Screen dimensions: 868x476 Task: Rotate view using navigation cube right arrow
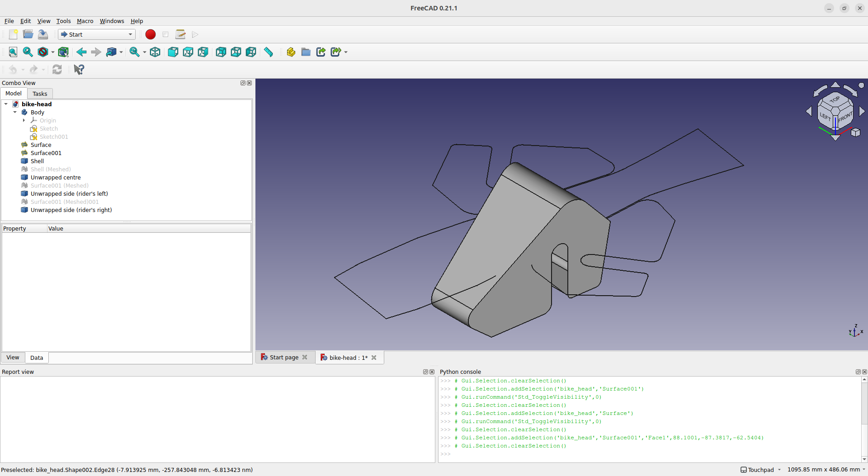pyautogui.click(x=862, y=111)
